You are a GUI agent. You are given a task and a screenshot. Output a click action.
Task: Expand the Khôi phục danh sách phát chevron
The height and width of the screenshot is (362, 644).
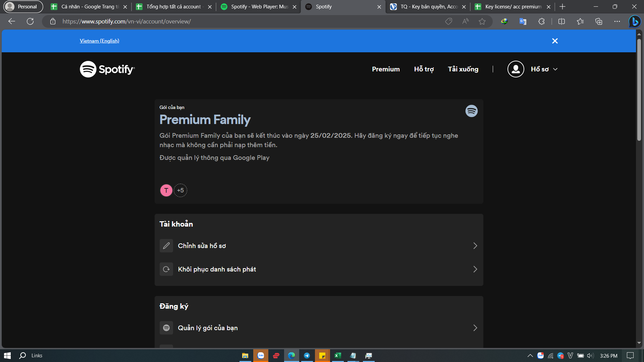(475, 269)
